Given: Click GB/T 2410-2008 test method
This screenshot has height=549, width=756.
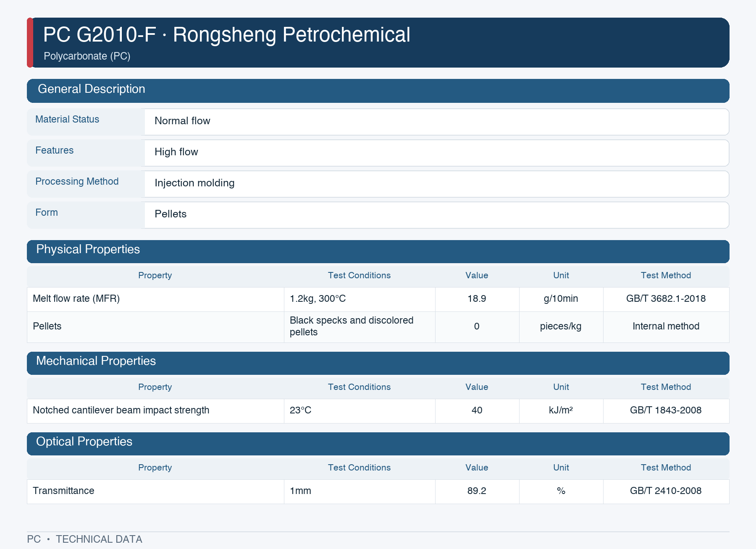Looking at the screenshot, I should [x=666, y=491].
